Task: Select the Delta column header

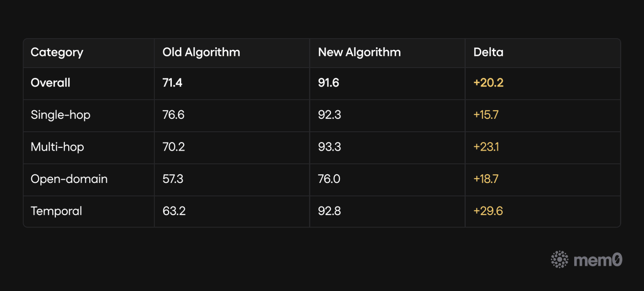Action: tap(488, 52)
